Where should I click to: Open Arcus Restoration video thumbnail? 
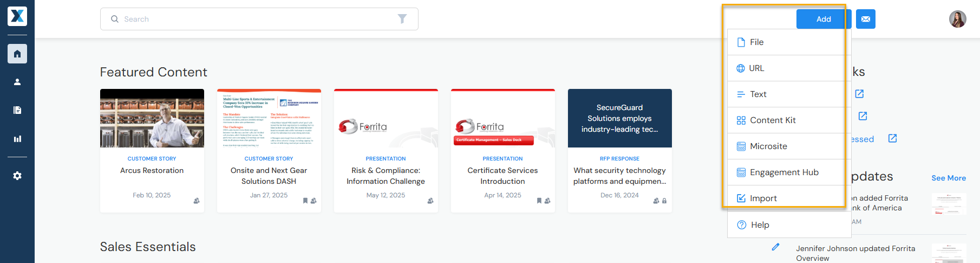[x=152, y=118]
